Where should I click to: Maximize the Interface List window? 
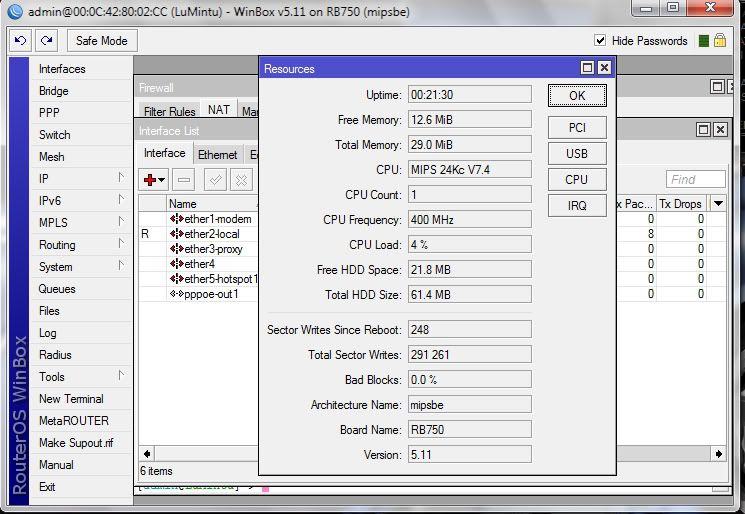704,129
